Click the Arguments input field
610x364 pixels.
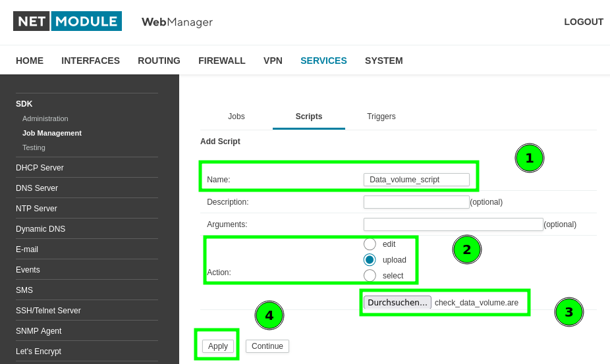click(x=453, y=224)
